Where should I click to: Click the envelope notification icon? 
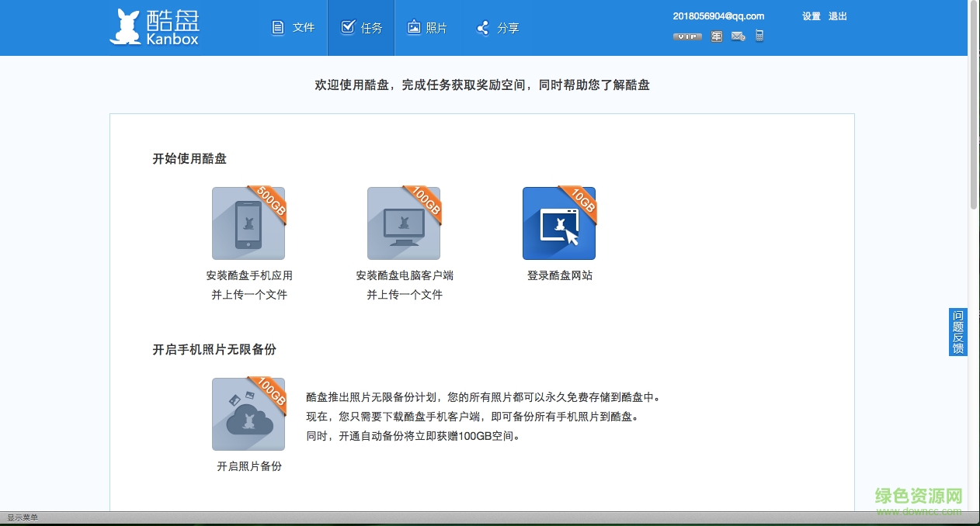(x=737, y=36)
